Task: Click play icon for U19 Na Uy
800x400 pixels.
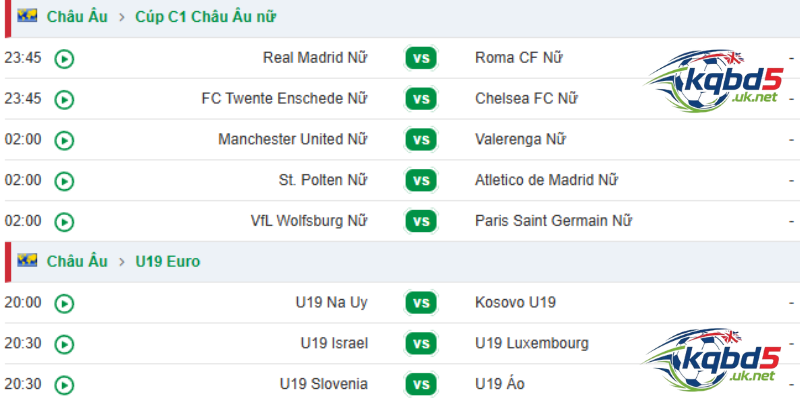Action: coord(65,303)
